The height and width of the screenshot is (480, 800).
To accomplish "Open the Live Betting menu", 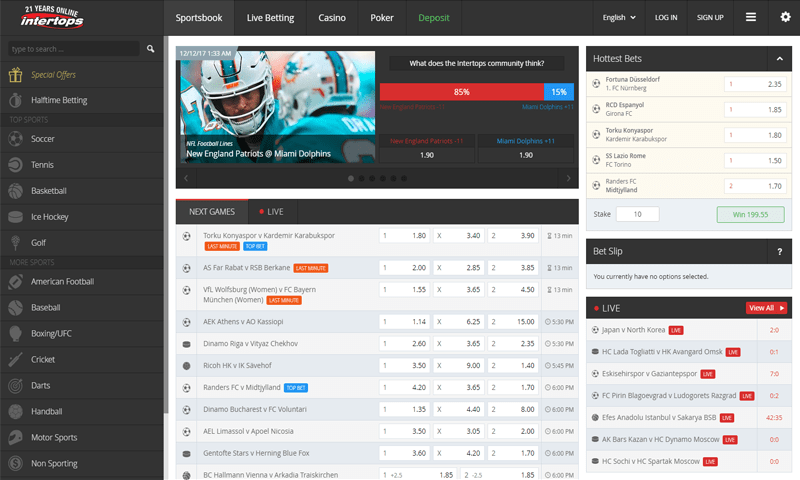I will pos(270,18).
